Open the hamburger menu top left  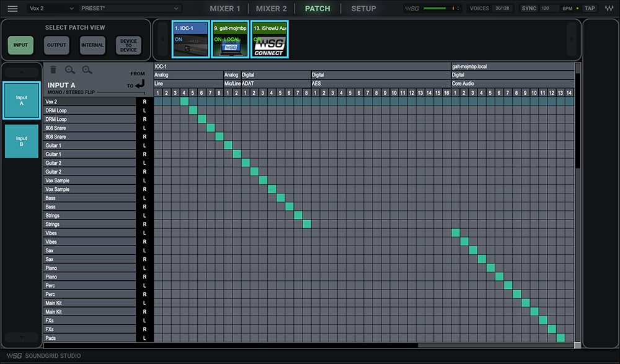[x=12, y=8]
